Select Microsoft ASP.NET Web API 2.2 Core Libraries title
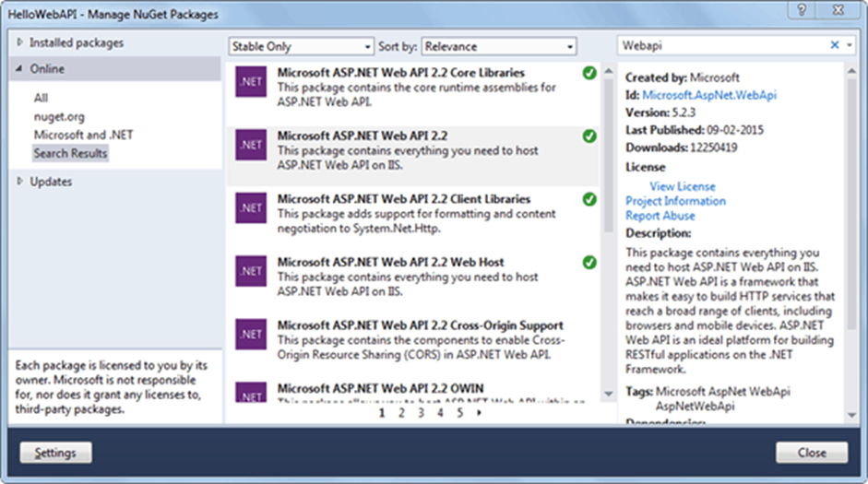The image size is (868, 484). point(400,73)
